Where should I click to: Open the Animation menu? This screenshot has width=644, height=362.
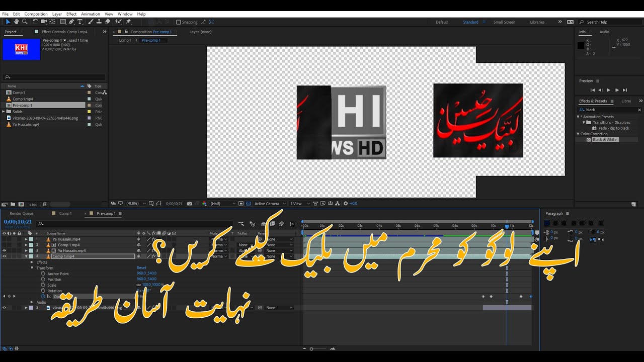pyautogui.click(x=91, y=14)
